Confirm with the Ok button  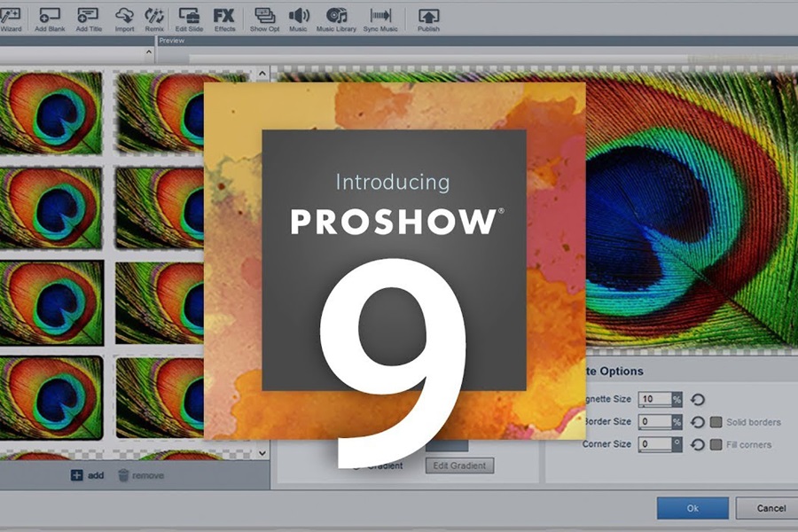(x=692, y=508)
